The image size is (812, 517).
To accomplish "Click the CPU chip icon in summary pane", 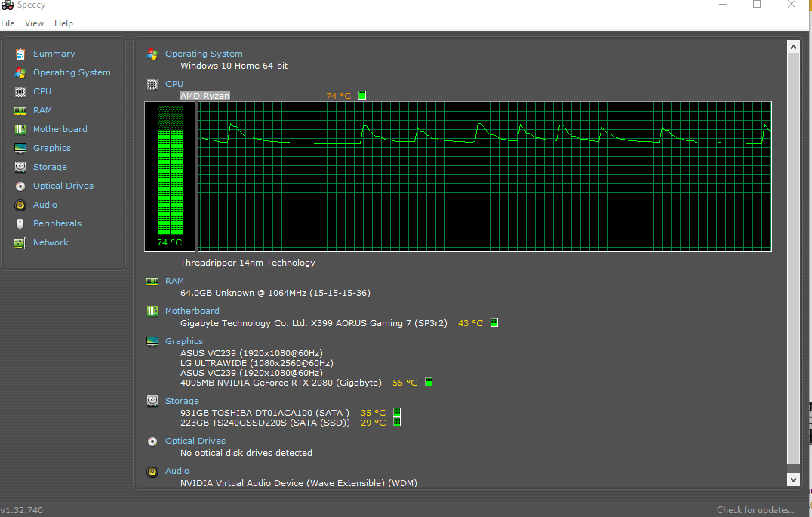I will [x=152, y=85].
